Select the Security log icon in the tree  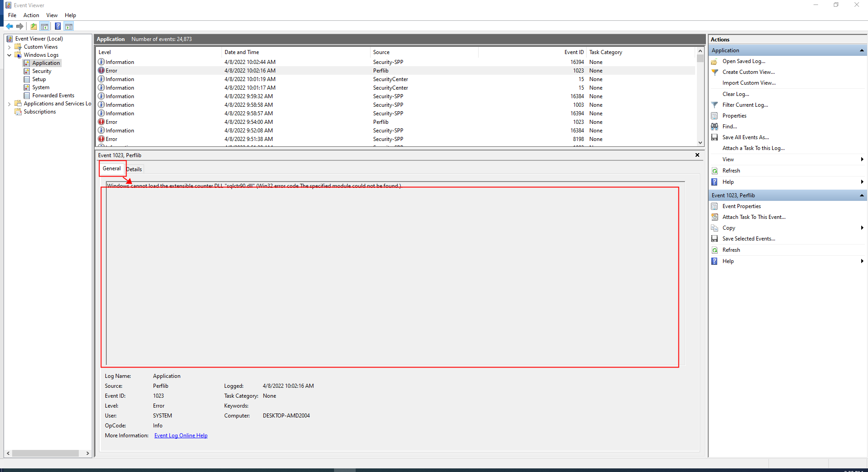[x=27, y=71]
